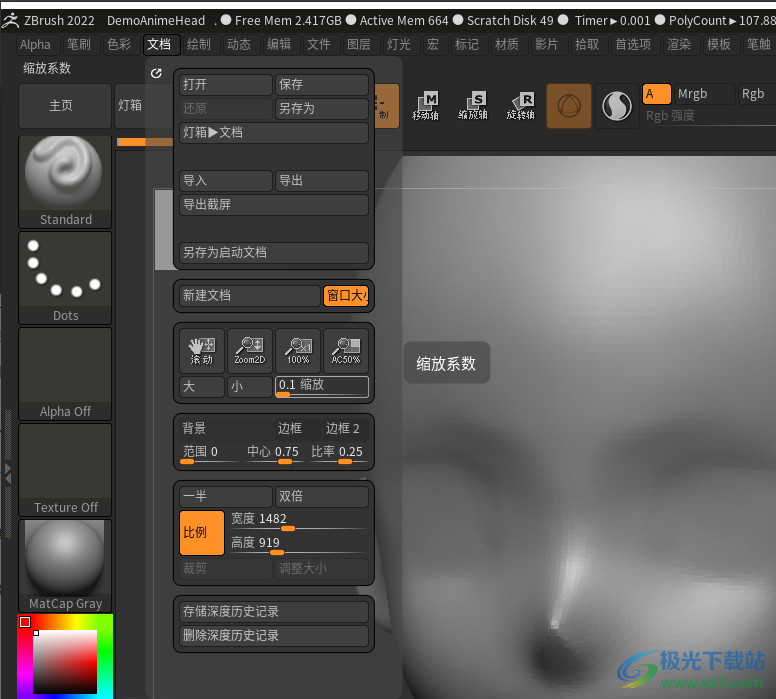776x699 pixels.
Task: Select the Rotate (旋转轴) tool
Action: pyautogui.click(x=521, y=105)
